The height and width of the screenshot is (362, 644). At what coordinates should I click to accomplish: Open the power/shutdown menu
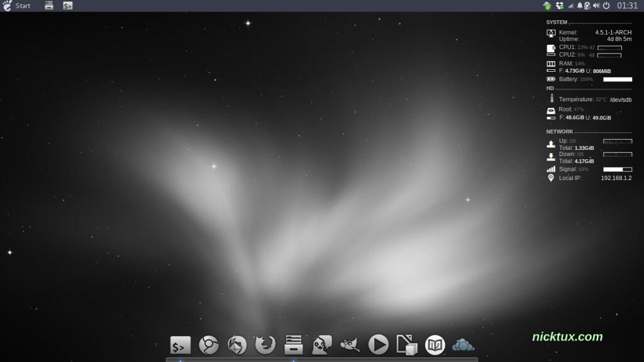(606, 6)
